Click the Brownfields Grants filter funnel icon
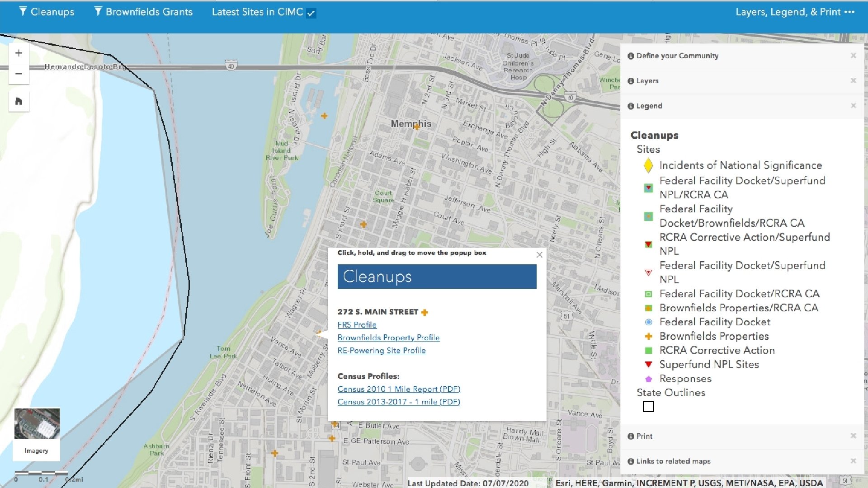Screen dimensions: 868x488 pos(98,12)
